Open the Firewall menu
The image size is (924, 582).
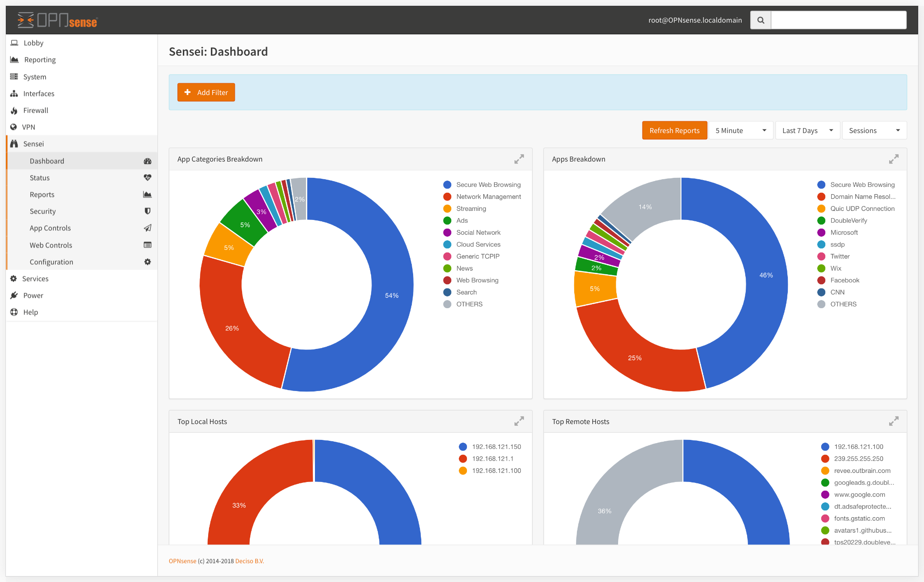pyautogui.click(x=81, y=110)
